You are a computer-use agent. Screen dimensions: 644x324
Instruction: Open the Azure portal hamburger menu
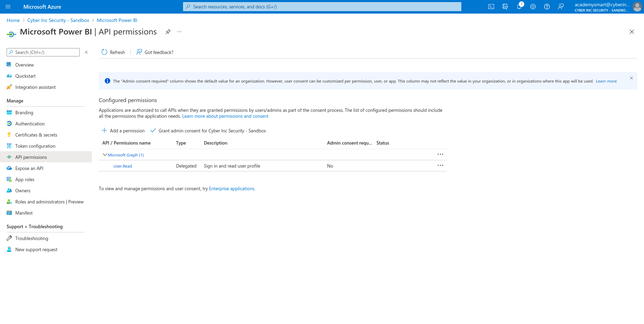(8, 7)
